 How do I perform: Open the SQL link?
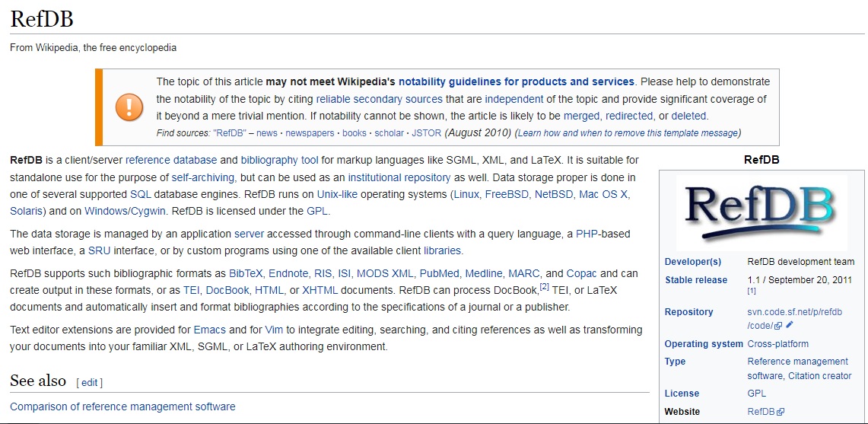(x=141, y=195)
